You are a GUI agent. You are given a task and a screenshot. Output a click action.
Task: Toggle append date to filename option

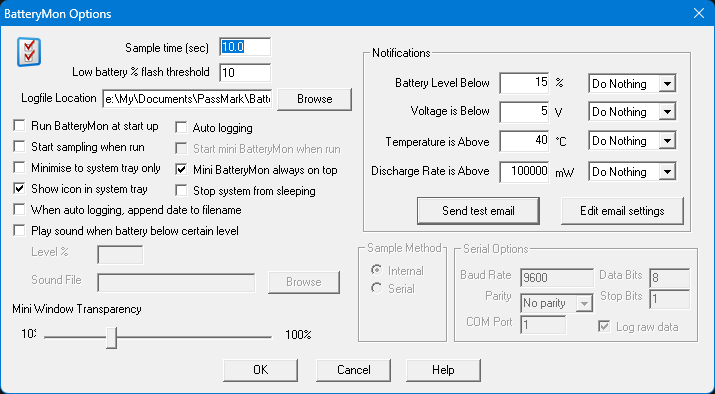pyautogui.click(x=19, y=210)
